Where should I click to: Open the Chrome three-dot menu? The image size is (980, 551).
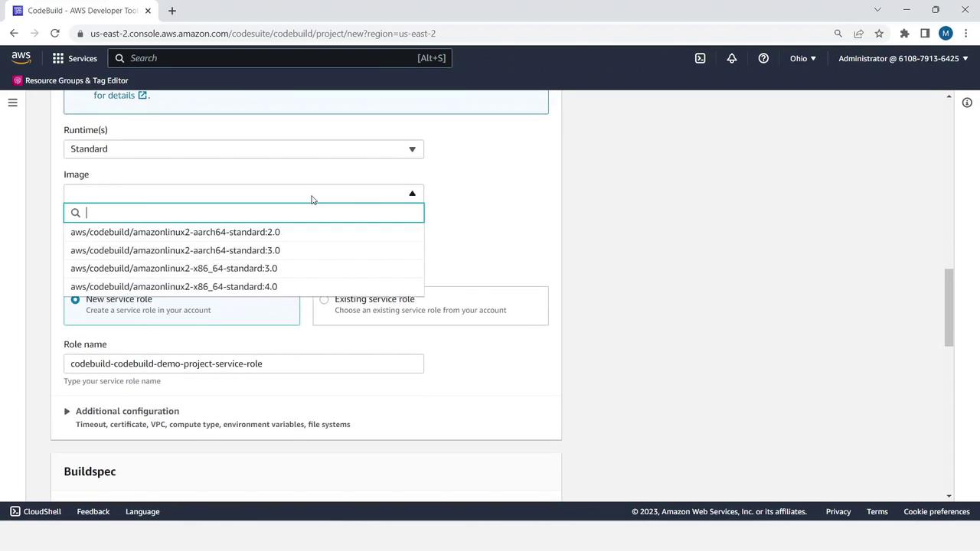pos(966,34)
